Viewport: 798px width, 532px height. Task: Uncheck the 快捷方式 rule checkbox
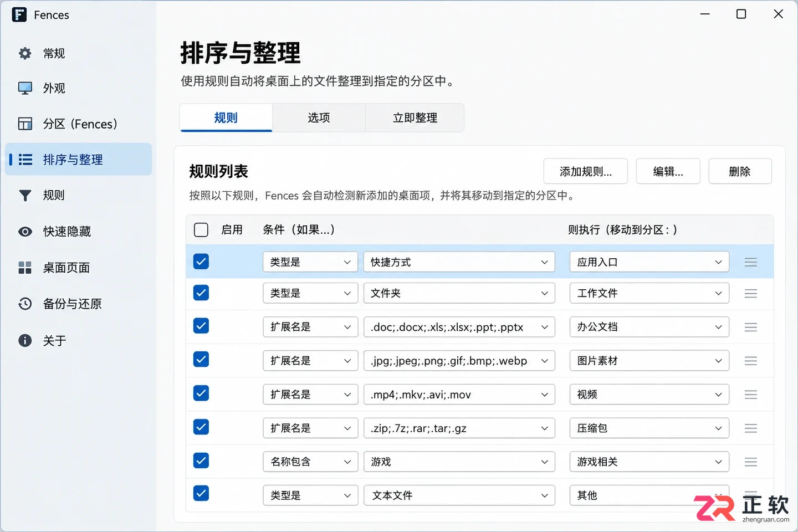201,262
